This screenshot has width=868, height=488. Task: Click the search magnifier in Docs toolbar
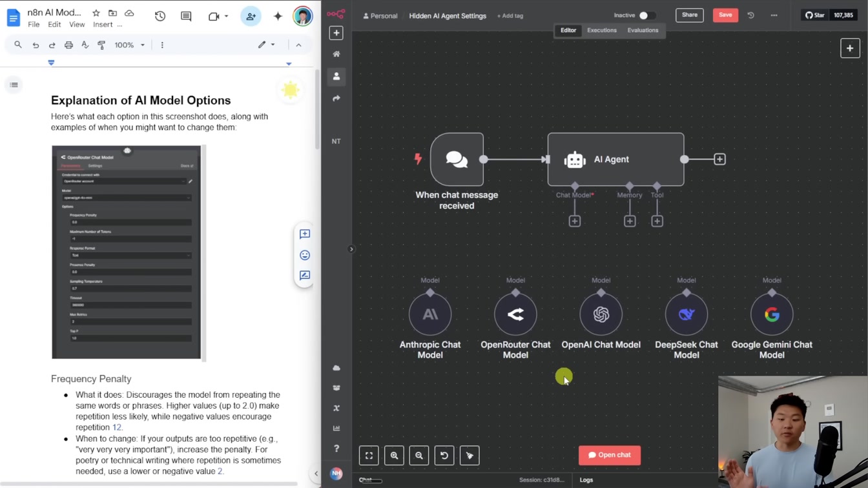(18, 45)
